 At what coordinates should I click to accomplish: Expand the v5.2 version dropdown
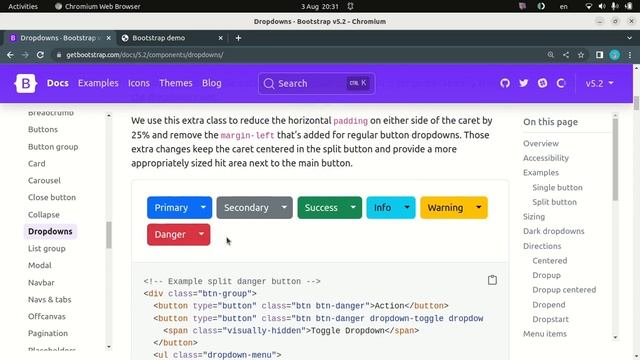(x=600, y=83)
